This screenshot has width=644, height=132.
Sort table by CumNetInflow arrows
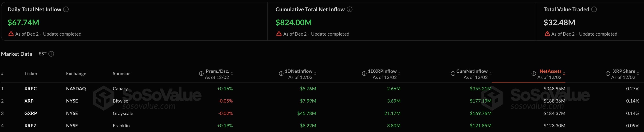[x=491, y=74]
